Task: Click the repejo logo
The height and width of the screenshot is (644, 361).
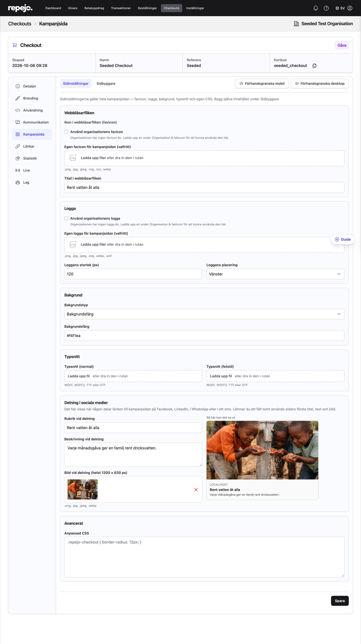Action: (20, 8)
